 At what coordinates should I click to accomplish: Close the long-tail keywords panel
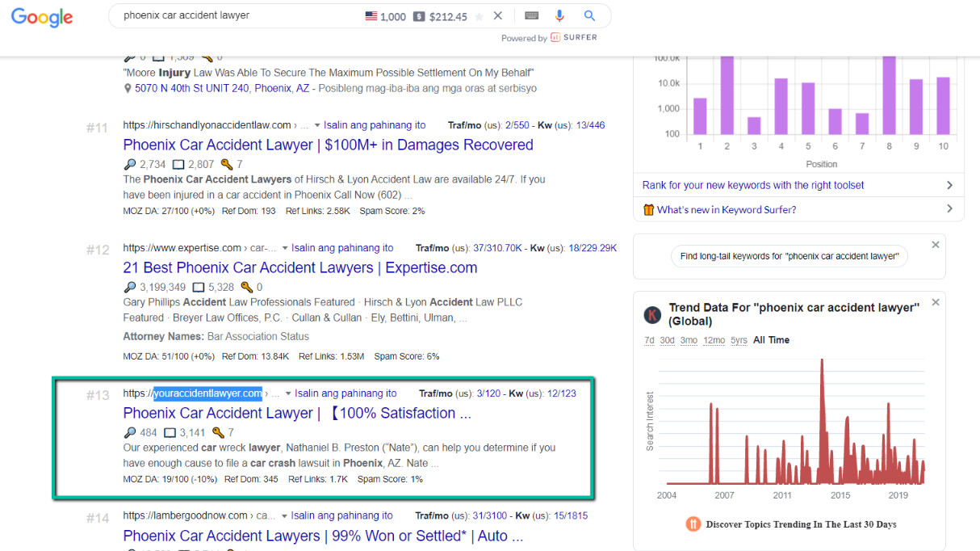coord(936,245)
